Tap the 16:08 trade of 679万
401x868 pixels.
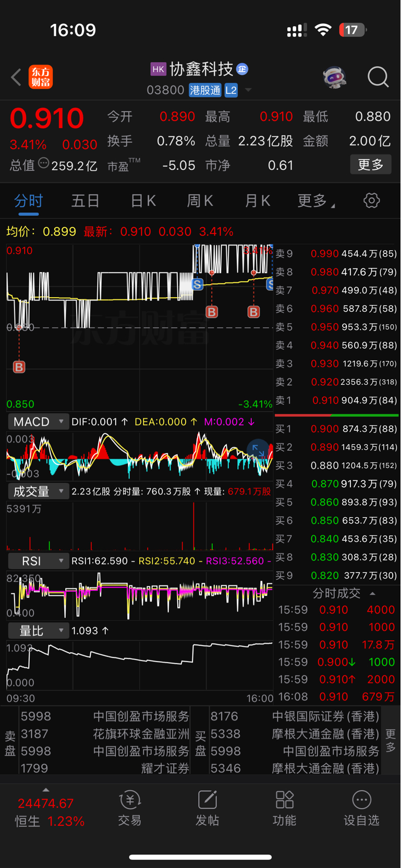click(336, 696)
